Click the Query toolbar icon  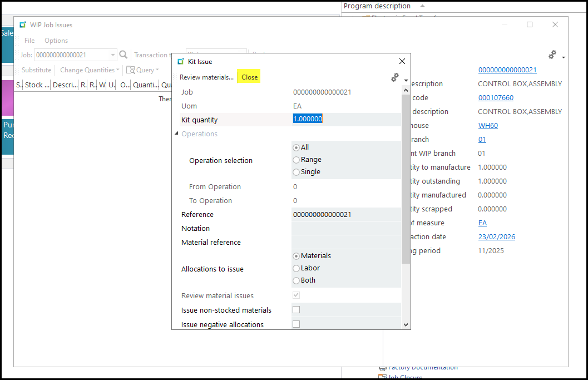(x=131, y=70)
